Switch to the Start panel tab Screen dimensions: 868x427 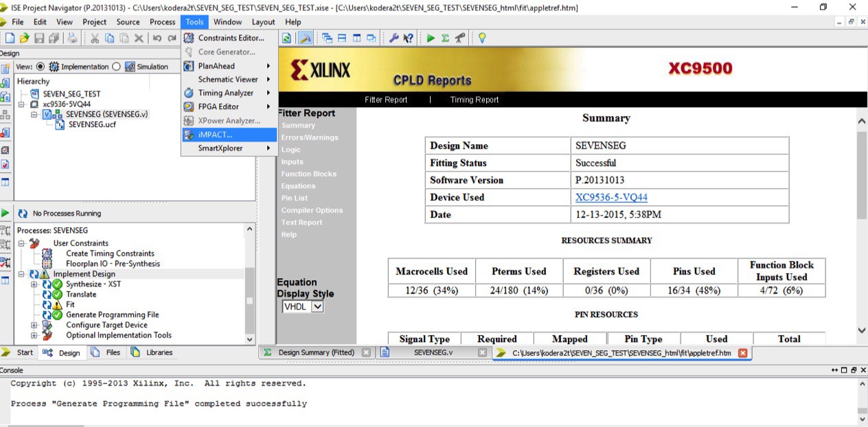pos(18,353)
